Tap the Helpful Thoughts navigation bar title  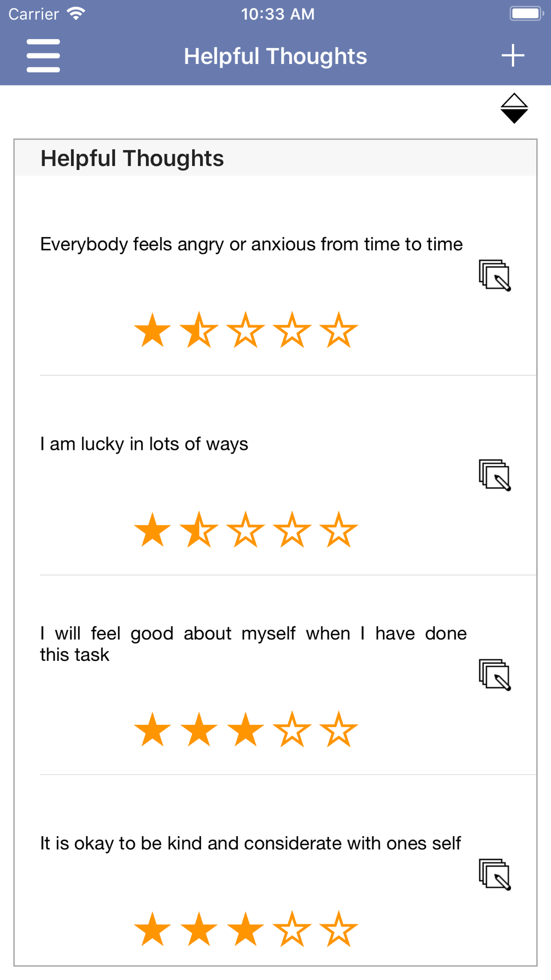tap(275, 56)
